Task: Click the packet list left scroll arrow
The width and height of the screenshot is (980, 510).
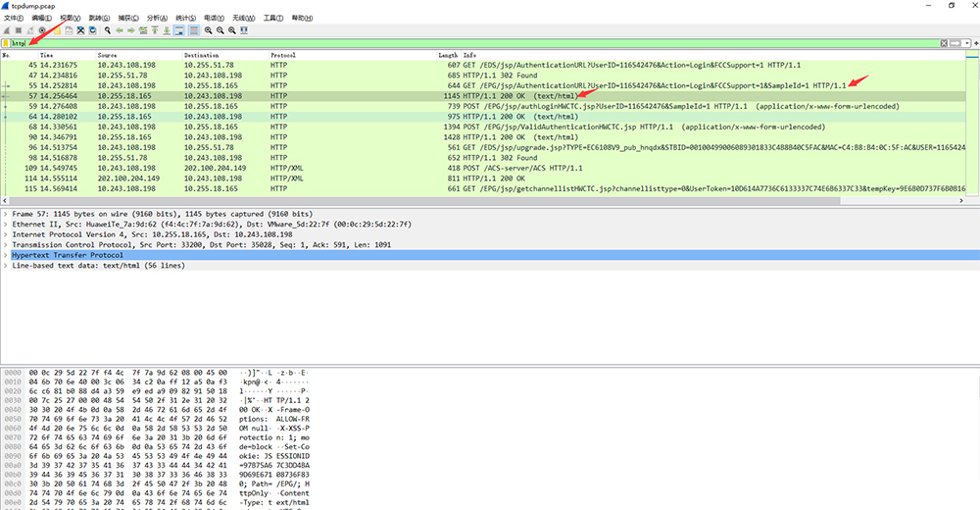Action: pyautogui.click(x=5, y=199)
